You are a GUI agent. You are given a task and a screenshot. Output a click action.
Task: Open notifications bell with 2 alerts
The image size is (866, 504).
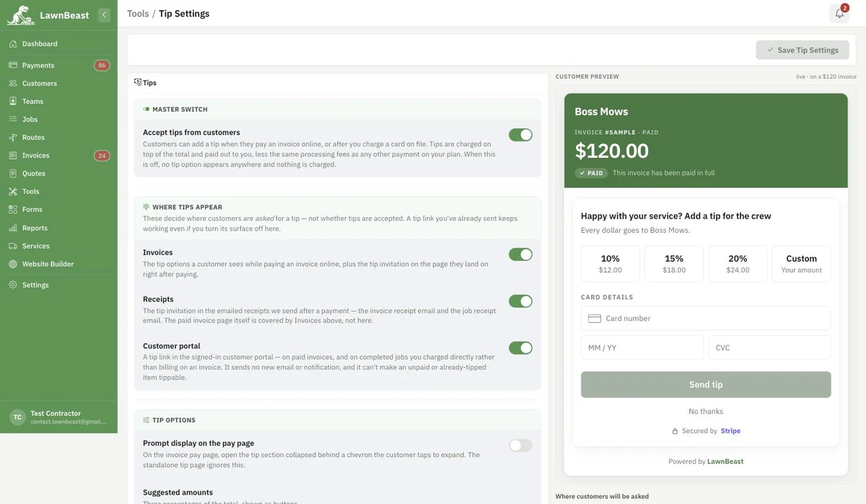pos(839,13)
